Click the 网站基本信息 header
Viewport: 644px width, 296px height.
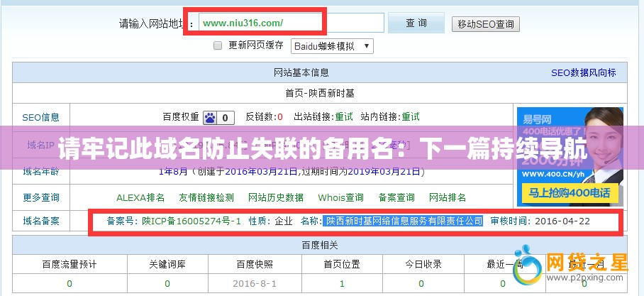[x=301, y=73]
